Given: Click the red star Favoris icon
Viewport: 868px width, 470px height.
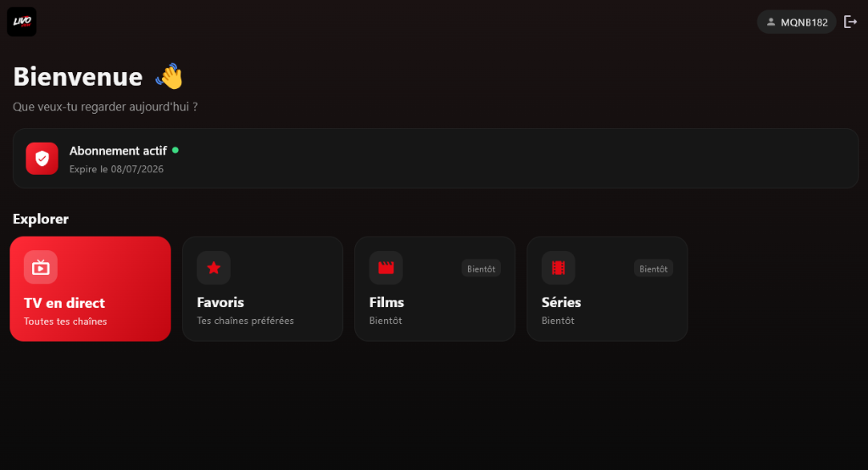Looking at the screenshot, I should [x=214, y=268].
